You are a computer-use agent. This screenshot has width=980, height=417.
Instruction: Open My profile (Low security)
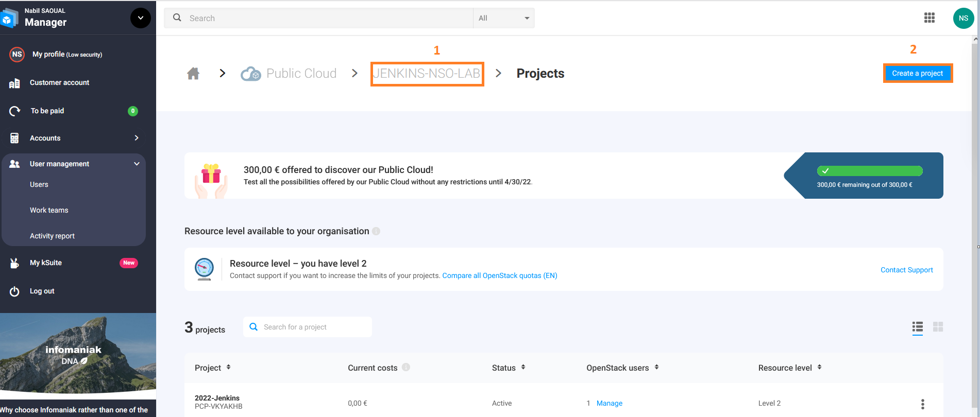point(67,54)
